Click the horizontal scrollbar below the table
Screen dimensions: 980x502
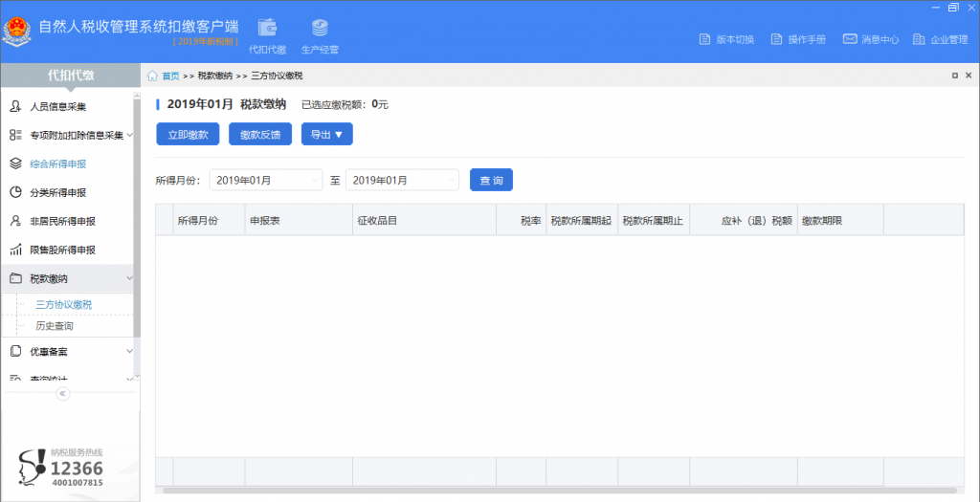[559, 491]
